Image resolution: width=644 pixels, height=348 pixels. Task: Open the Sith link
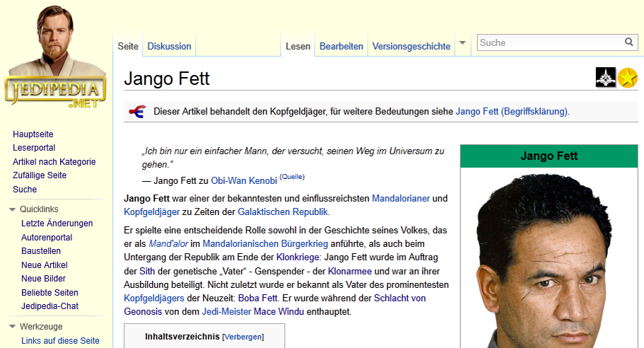point(147,271)
